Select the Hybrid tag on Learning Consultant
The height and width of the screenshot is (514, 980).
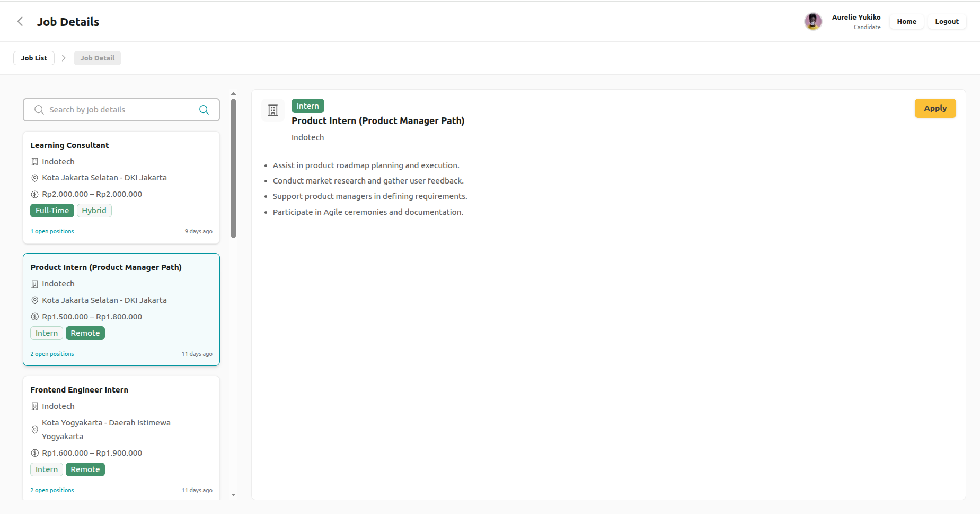click(94, 210)
